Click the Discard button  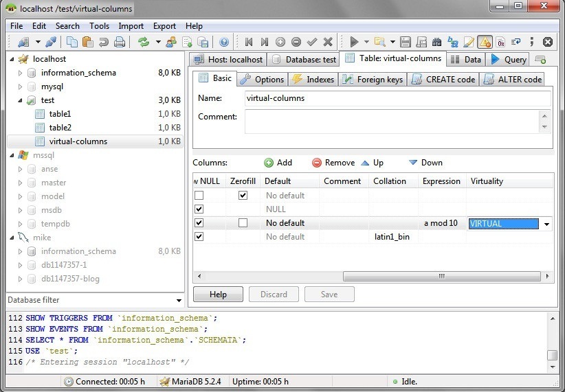274,295
